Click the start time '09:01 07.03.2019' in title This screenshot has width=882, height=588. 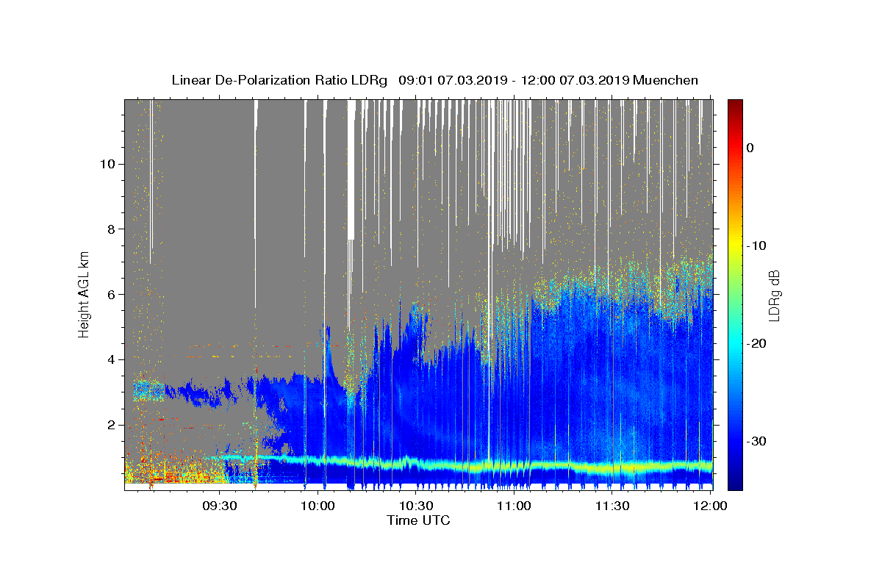[452, 80]
